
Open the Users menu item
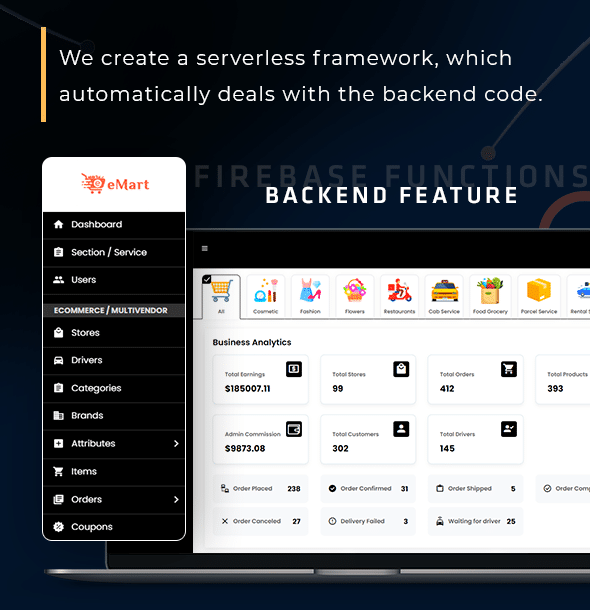114,280
